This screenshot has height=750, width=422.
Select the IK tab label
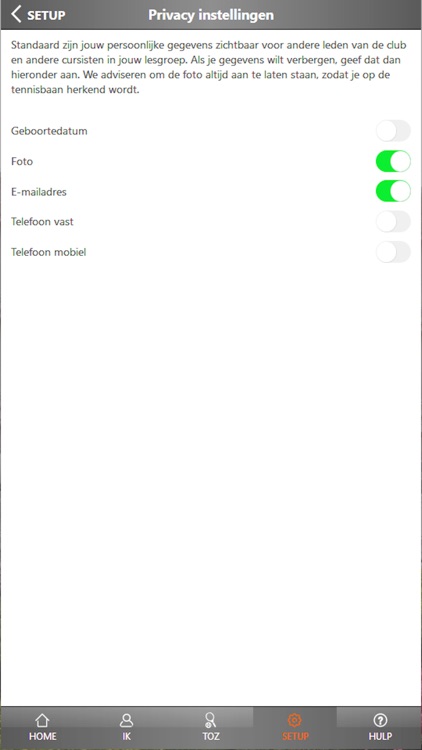click(126, 737)
